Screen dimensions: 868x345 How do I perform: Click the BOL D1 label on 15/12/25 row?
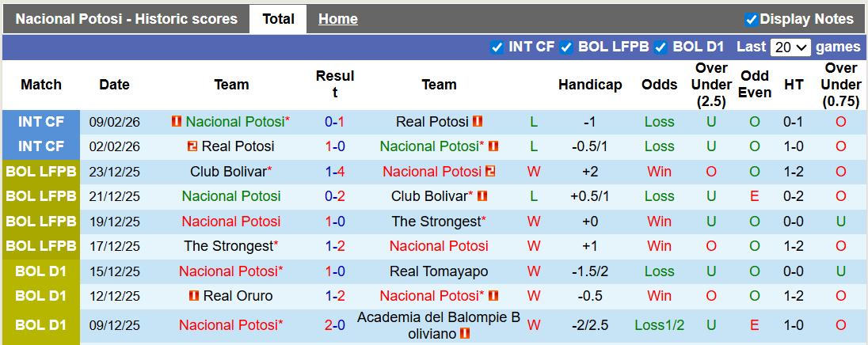click(40, 271)
